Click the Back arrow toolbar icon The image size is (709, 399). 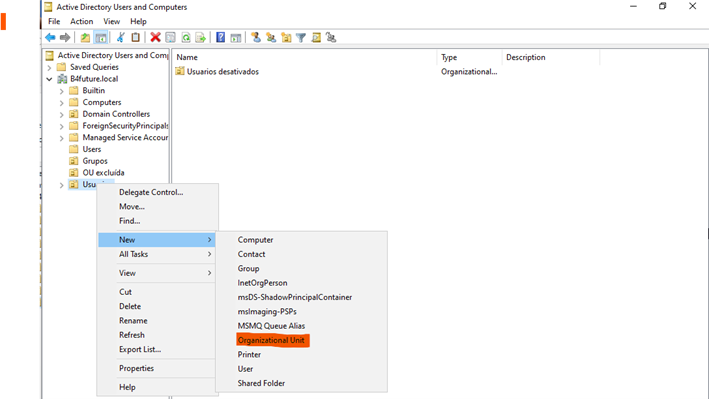point(50,38)
